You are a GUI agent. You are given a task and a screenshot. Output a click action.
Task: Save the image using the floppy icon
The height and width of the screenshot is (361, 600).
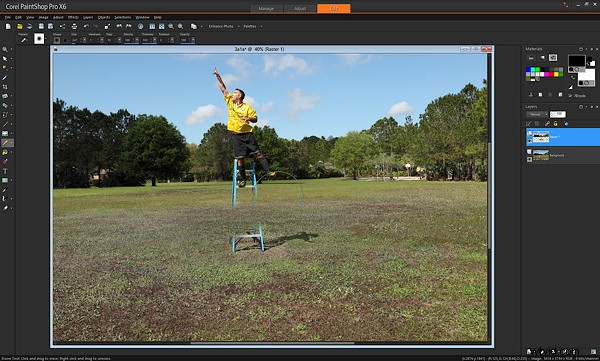pyautogui.click(x=41, y=26)
